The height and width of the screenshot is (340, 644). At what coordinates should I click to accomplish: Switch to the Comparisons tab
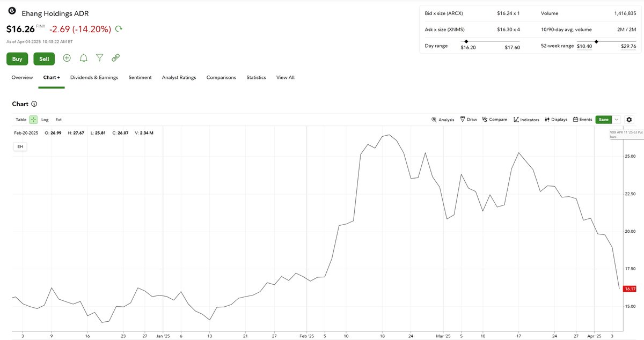click(221, 78)
